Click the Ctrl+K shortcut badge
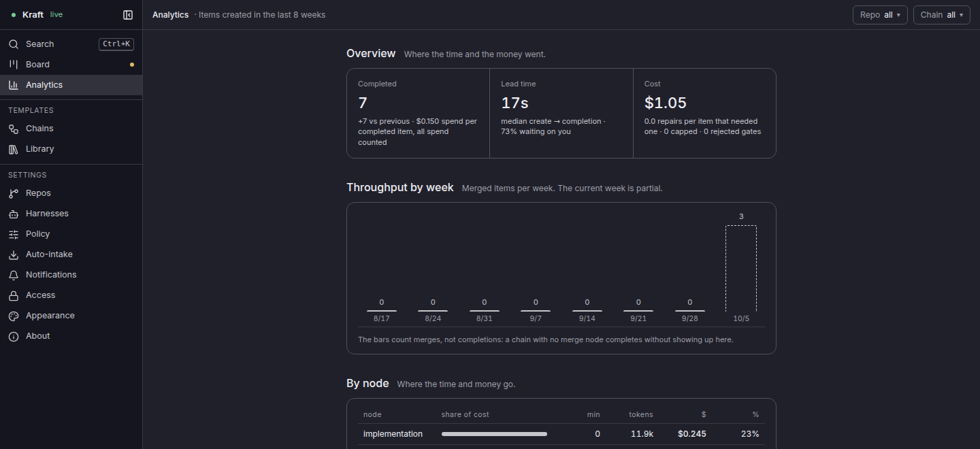 click(116, 44)
